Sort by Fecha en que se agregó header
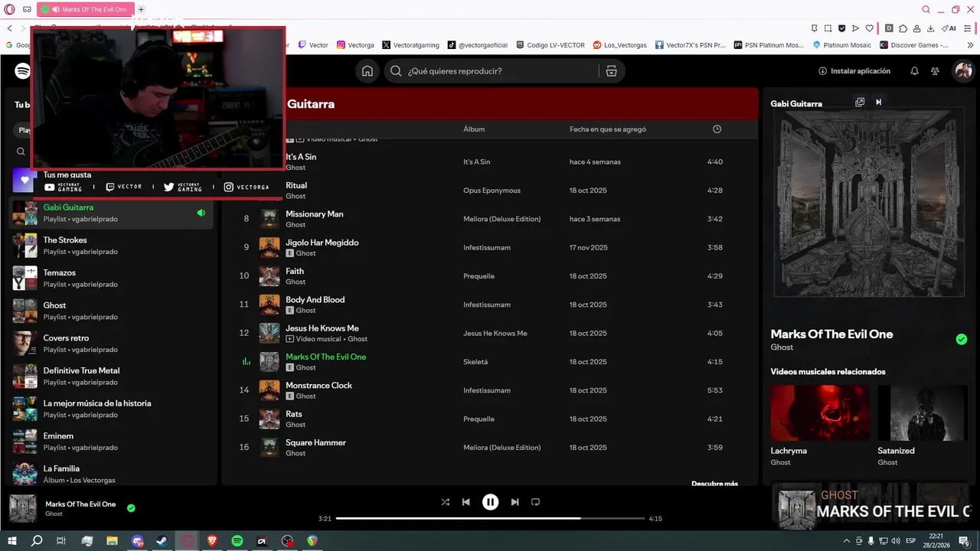 tap(608, 129)
